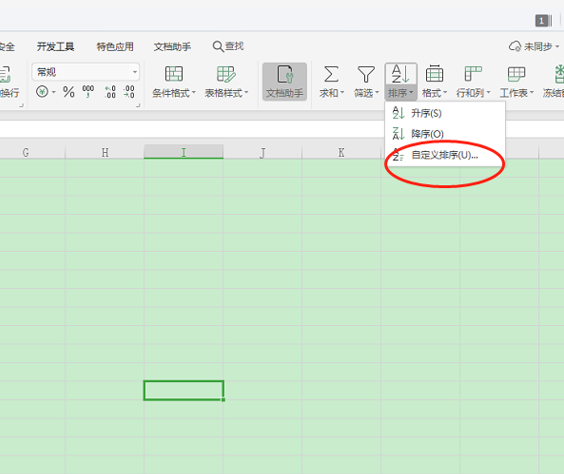Expand the 筛选 dropdown arrow
Image resolution: width=564 pixels, height=474 pixels.
coord(377,93)
